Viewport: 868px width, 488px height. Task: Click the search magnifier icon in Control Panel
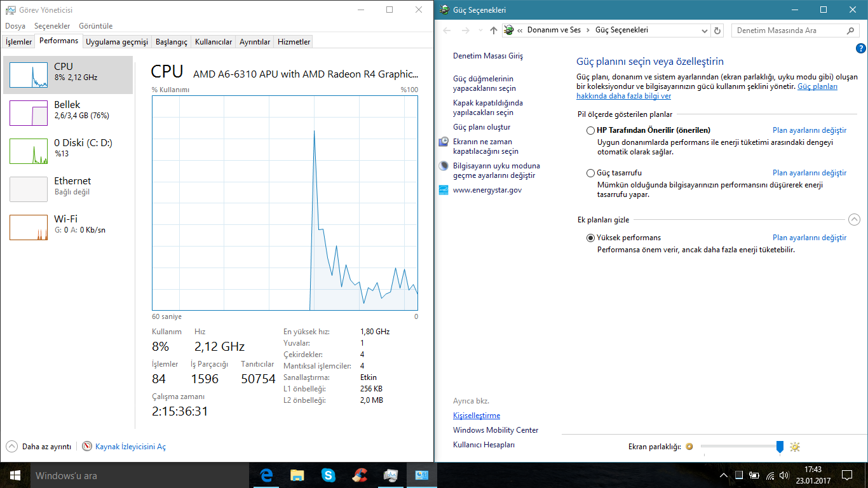[851, 30]
